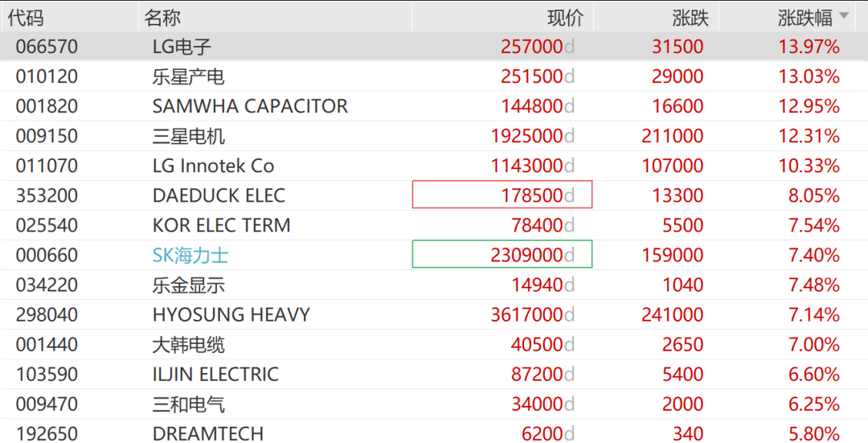This screenshot has height=443, width=868.
Task: Open the SK海力士 stock link
Action: 190,256
